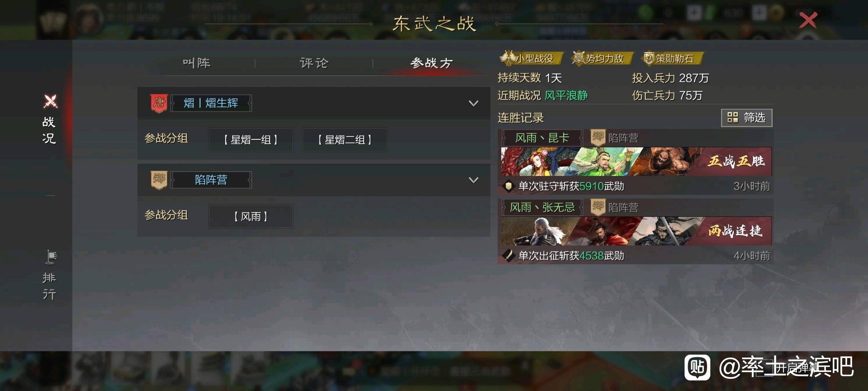868x391 pixels.
Task: Select the 【星熠二组】 group button
Action: click(345, 140)
